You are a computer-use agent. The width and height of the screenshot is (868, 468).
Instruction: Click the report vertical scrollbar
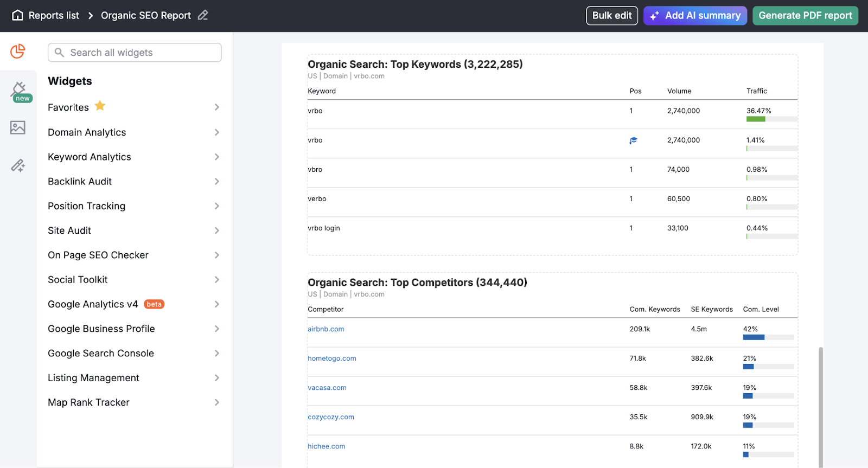[x=820, y=407]
